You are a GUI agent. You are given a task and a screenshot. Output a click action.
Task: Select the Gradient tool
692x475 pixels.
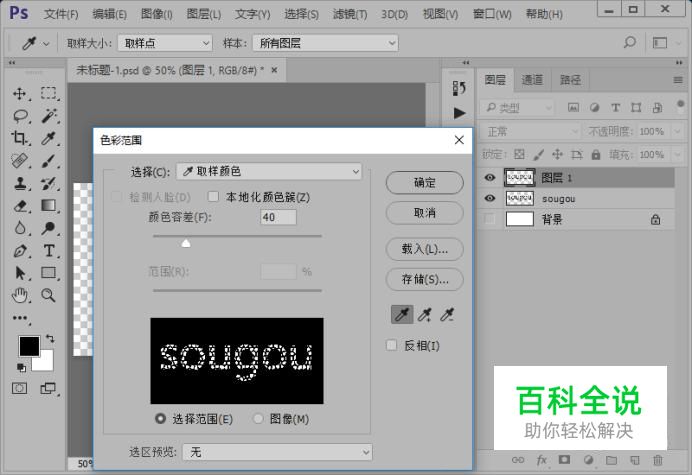(49, 205)
